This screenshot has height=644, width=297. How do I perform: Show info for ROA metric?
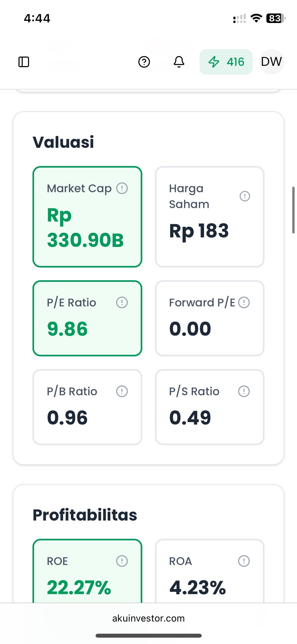[x=244, y=561]
